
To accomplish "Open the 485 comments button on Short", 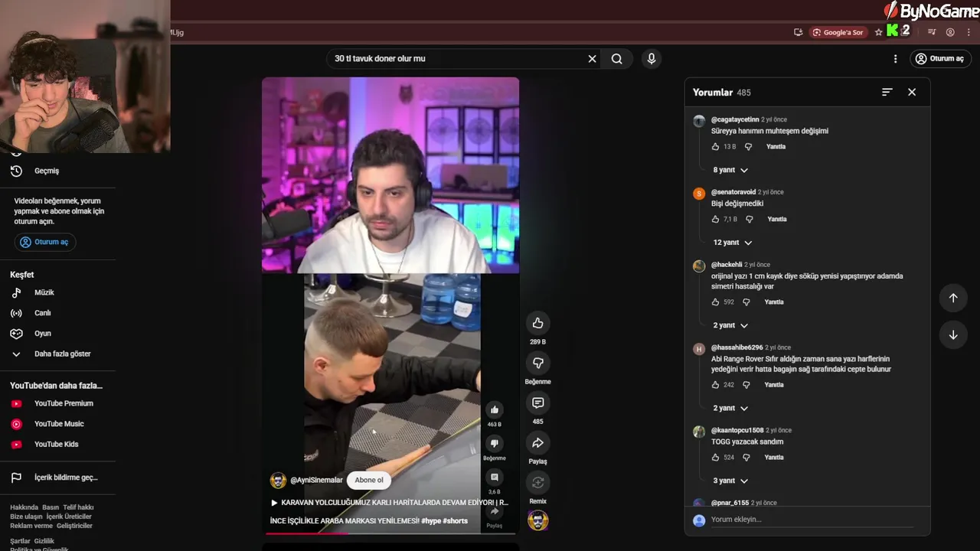I will [x=537, y=403].
